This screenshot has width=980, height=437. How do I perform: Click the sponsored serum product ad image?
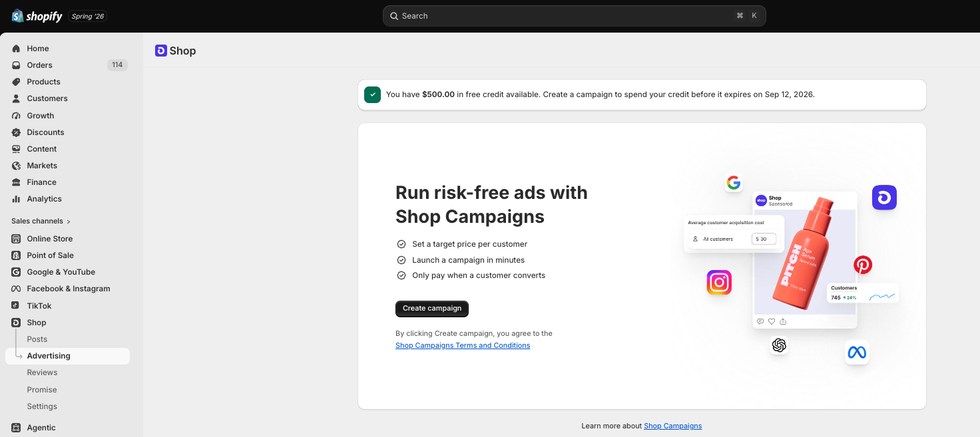(805, 261)
